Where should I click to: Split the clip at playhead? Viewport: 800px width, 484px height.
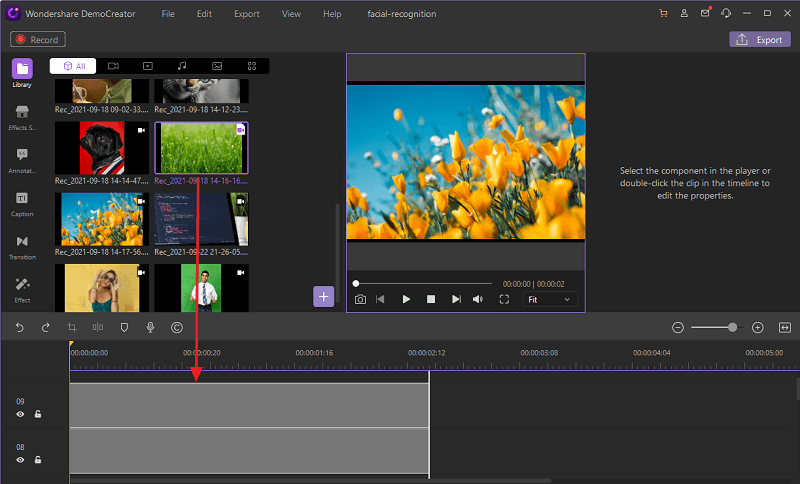pos(98,327)
